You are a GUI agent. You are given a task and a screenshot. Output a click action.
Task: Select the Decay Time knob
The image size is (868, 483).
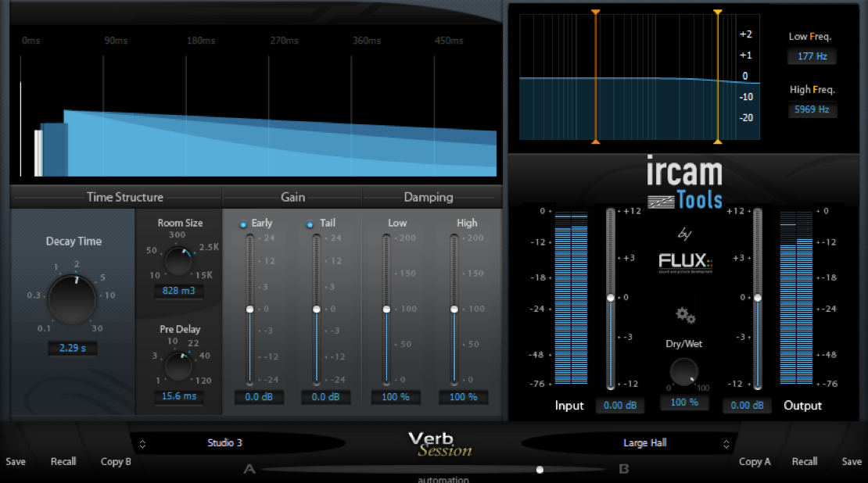click(72, 298)
